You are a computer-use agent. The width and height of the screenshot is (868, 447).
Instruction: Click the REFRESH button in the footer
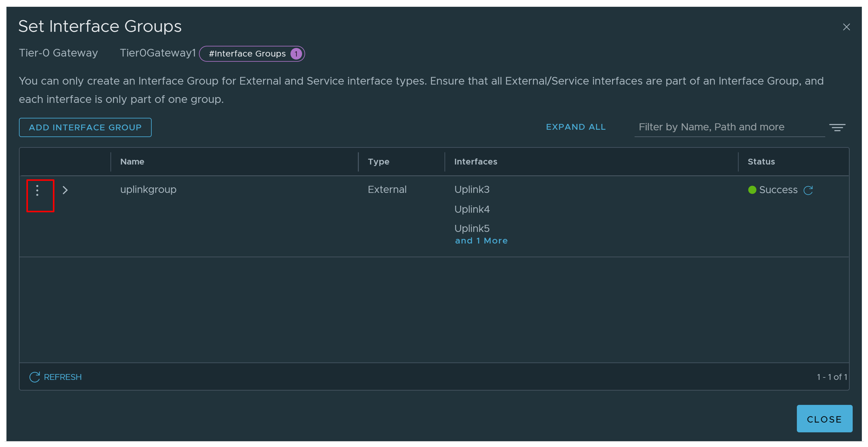[x=56, y=377]
